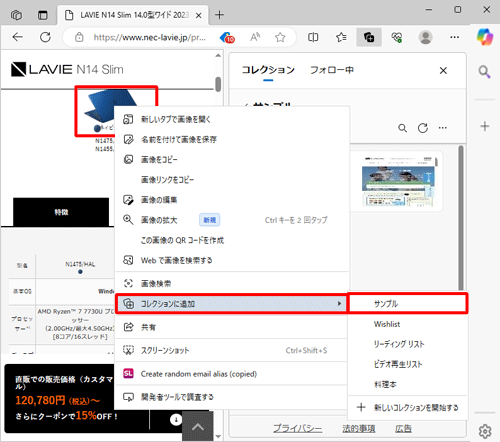
Task: Choose 画像リンクをコピー
Action: (232, 180)
